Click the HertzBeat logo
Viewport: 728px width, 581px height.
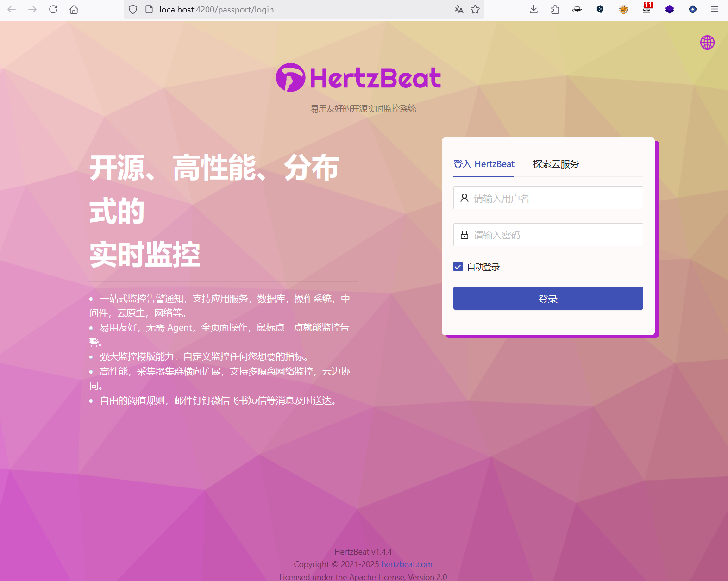(358, 77)
